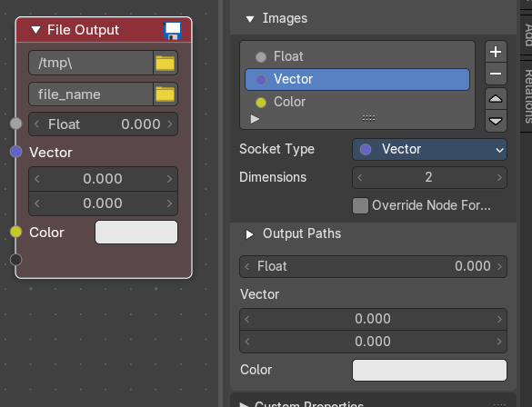This screenshot has height=407, width=532.
Task: Edit the file_name field in the node
Action: point(91,94)
